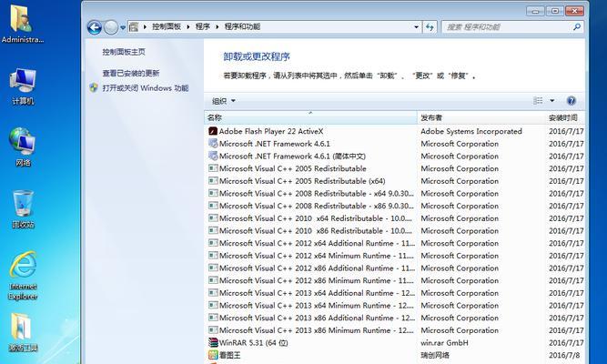Viewport: 607px width, 364px height.
Task: Click the WinRAR 5.31 program icon
Action: pos(213,342)
